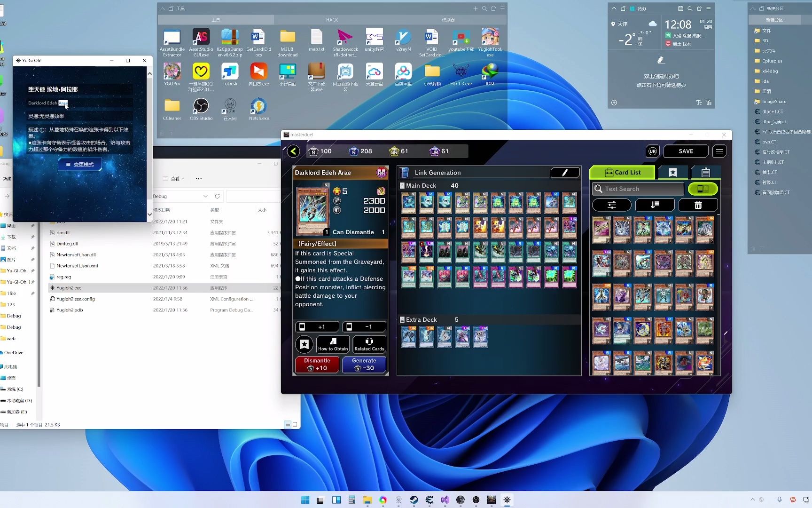Open the clipboard history tab
Image resolution: width=812 pixels, height=508 pixels.
(x=705, y=173)
